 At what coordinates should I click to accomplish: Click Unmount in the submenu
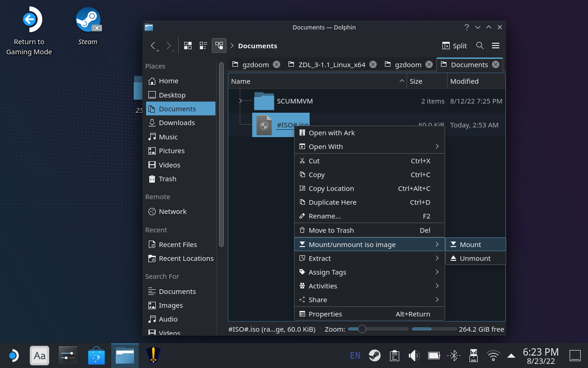pyautogui.click(x=475, y=259)
